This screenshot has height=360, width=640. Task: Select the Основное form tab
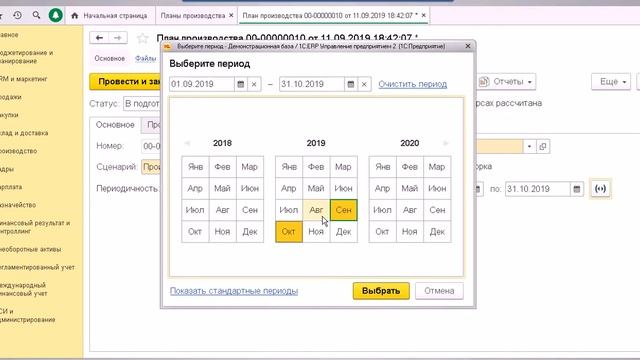pos(115,125)
